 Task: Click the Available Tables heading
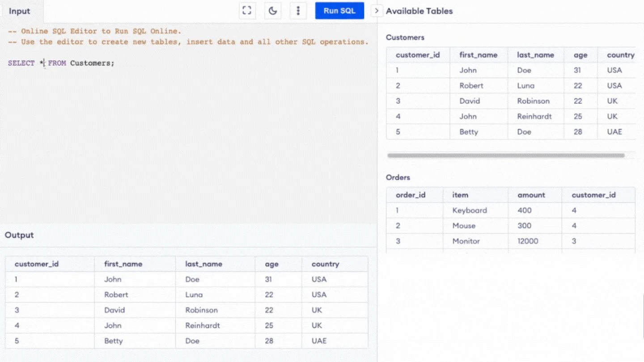pos(419,11)
